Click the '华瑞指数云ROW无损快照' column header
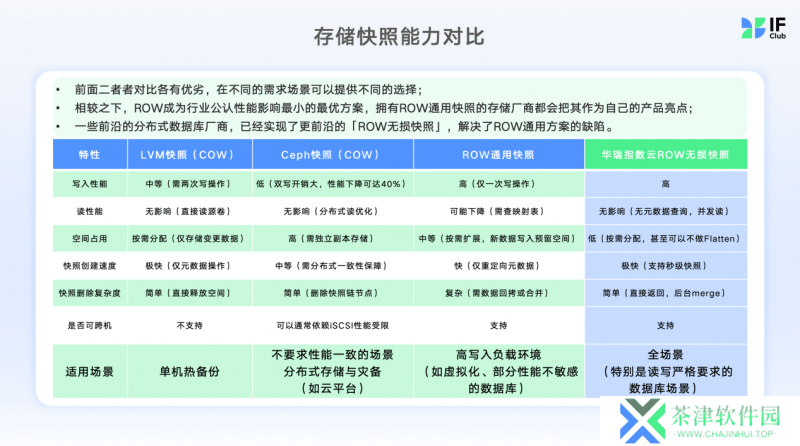The width and height of the screenshot is (800, 446). [x=666, y=155]
